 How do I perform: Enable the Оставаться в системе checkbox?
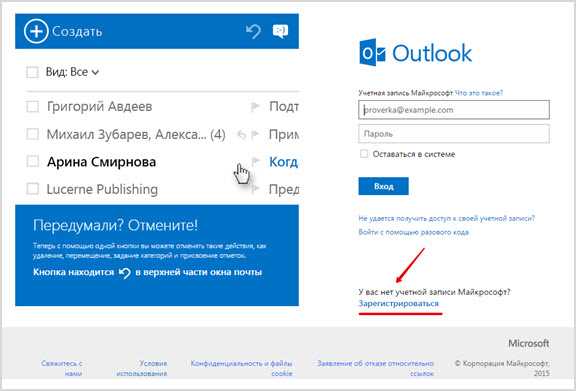pos(364,154)
